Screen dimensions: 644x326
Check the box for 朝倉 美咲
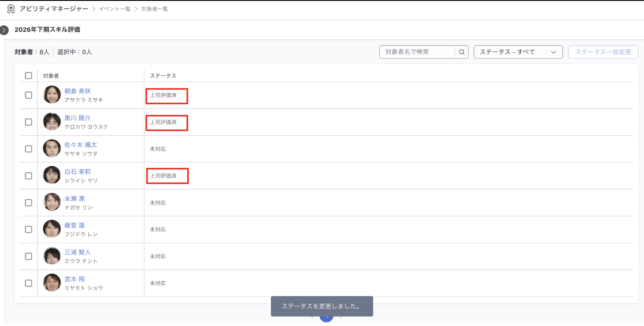pyautogui.click(x=28, y=95)
